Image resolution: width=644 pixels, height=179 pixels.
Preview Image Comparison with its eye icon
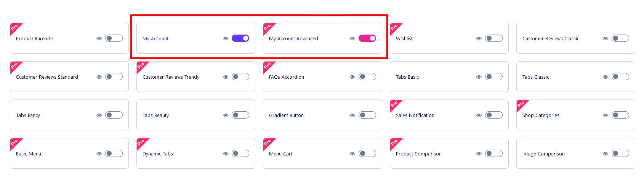(606, 154)
